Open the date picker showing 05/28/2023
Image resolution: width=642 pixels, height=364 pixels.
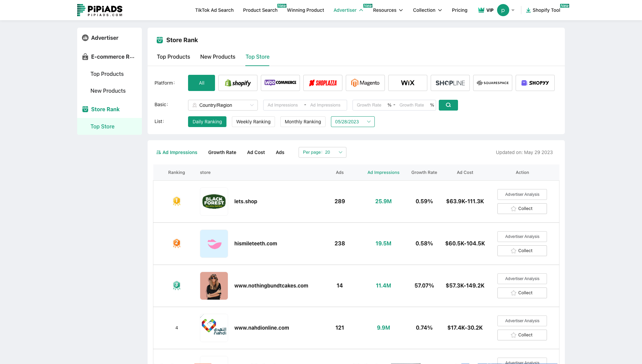tap(353, 122)
